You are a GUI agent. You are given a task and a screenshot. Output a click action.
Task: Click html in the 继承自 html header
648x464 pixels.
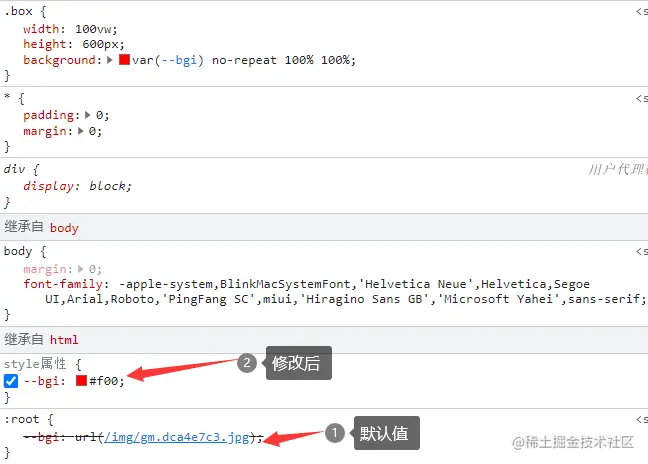pyautogui.click(x=64, y=340)
